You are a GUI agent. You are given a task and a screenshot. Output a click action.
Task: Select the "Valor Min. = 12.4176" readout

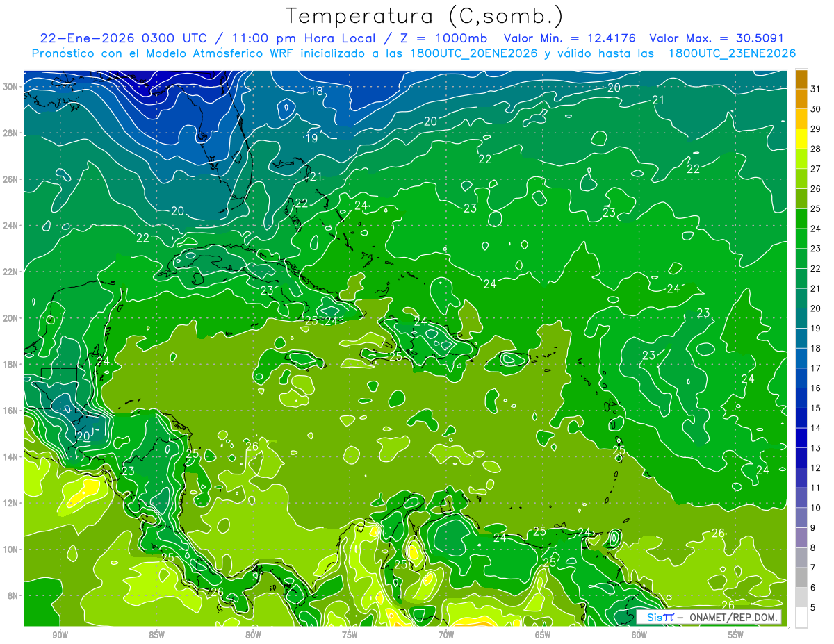(570, 38)
